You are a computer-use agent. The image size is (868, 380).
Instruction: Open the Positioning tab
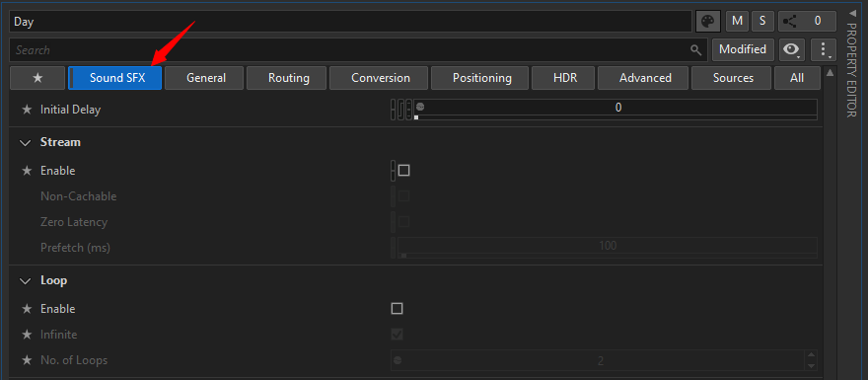[482, 78]
